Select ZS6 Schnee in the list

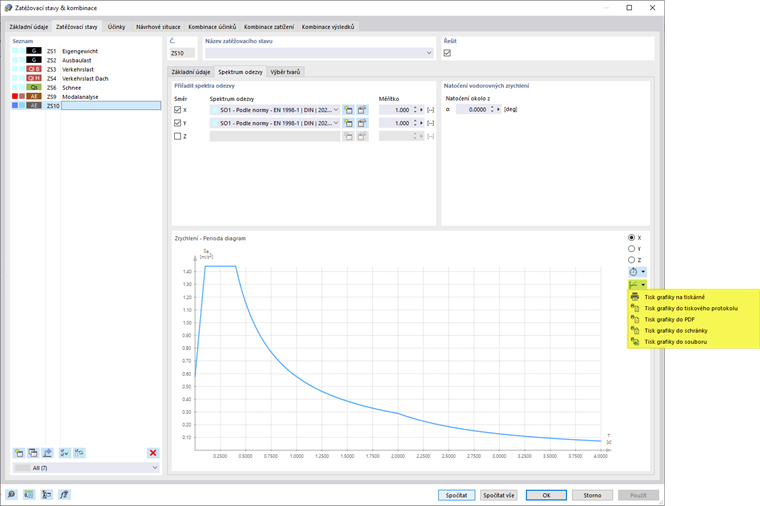pyautogui.click(x=86, y=87)
